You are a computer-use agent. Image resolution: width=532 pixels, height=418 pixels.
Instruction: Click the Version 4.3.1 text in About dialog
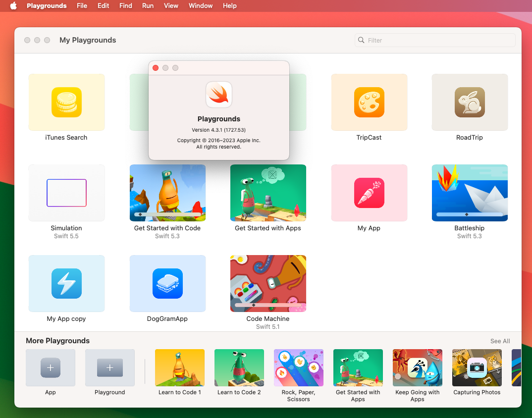pos(218,130)
